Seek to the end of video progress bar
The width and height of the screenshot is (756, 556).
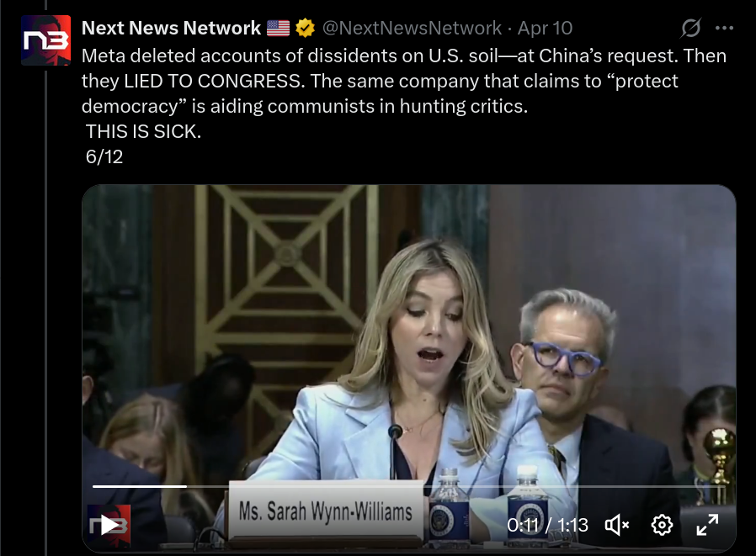723,487
